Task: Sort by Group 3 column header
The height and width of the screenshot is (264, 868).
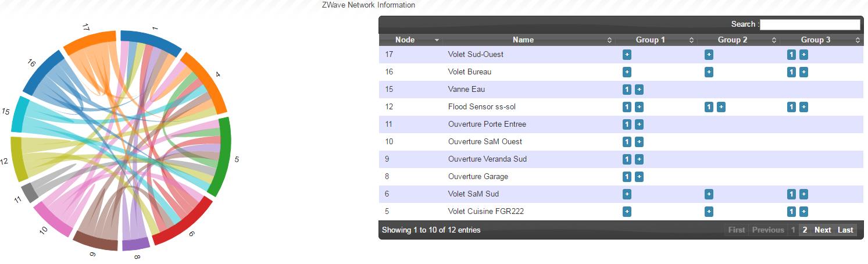Action: [x=820, y=40]
